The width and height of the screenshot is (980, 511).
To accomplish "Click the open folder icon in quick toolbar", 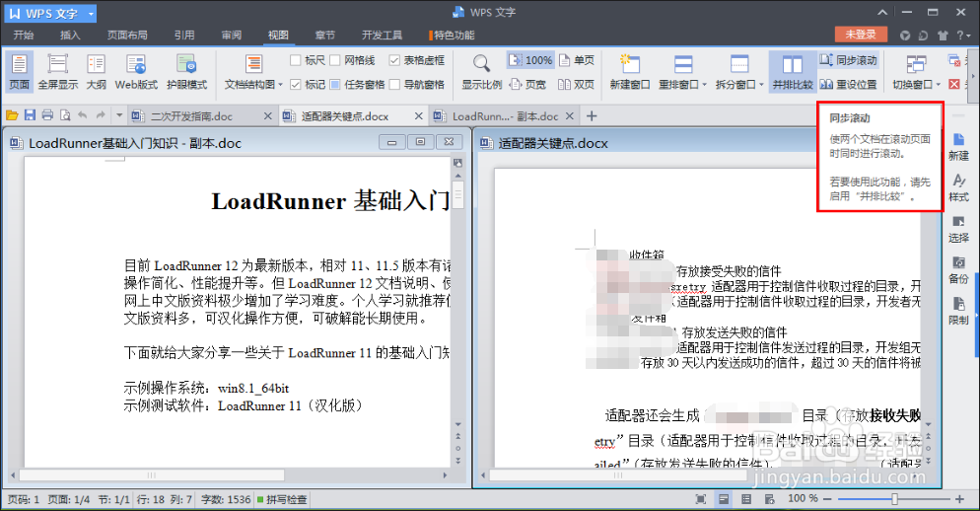I will coord(12,115).
